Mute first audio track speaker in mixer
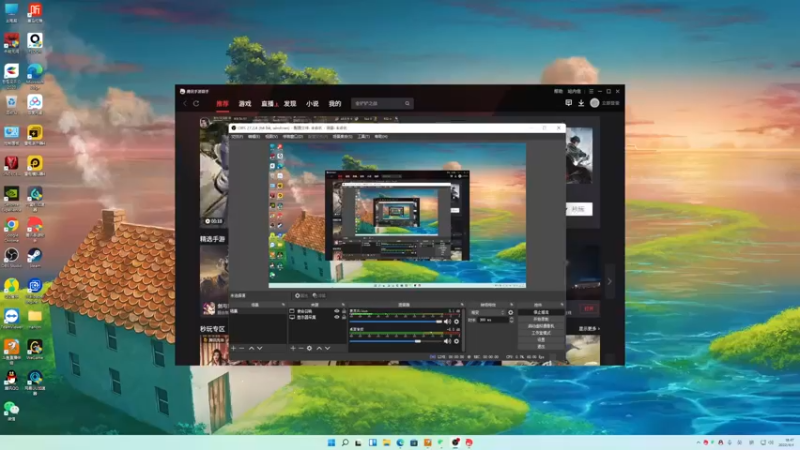This screenshot has height=450, width=800. coord(447,321)
